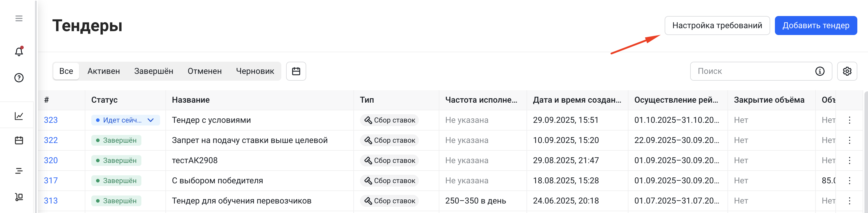Open Настройка требований
Viewport: 868px width, 213px height.
pos(717,25)
